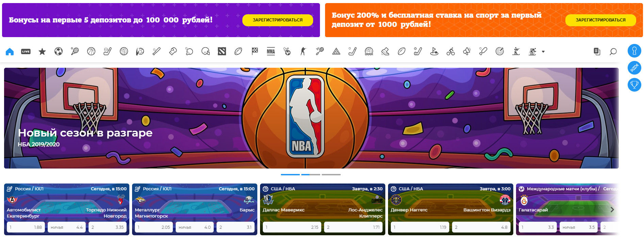Bet on draw 4.0 in Металлург match
Screen dimensions: 644x239
195,227
